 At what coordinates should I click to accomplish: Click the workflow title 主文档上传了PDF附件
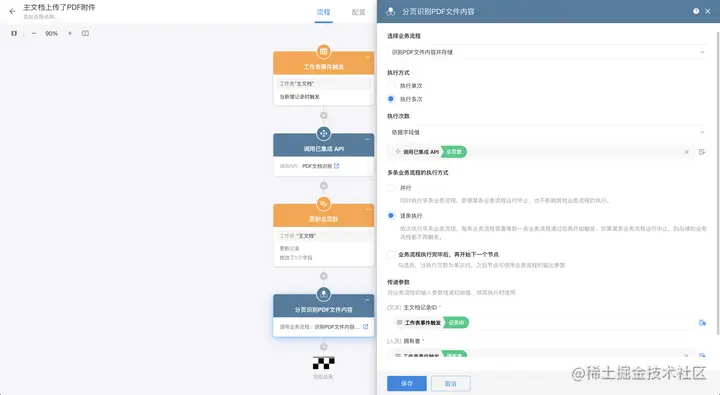click(59, 7)
